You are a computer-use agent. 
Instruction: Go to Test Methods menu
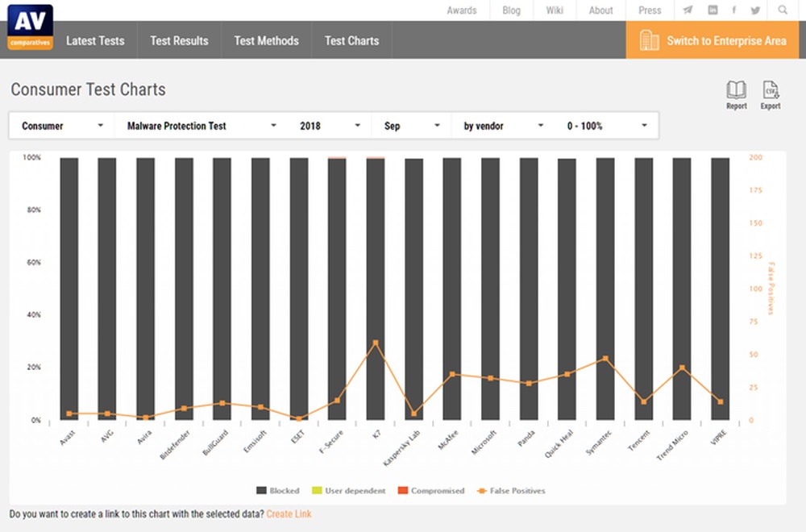(x=266, y=40)
